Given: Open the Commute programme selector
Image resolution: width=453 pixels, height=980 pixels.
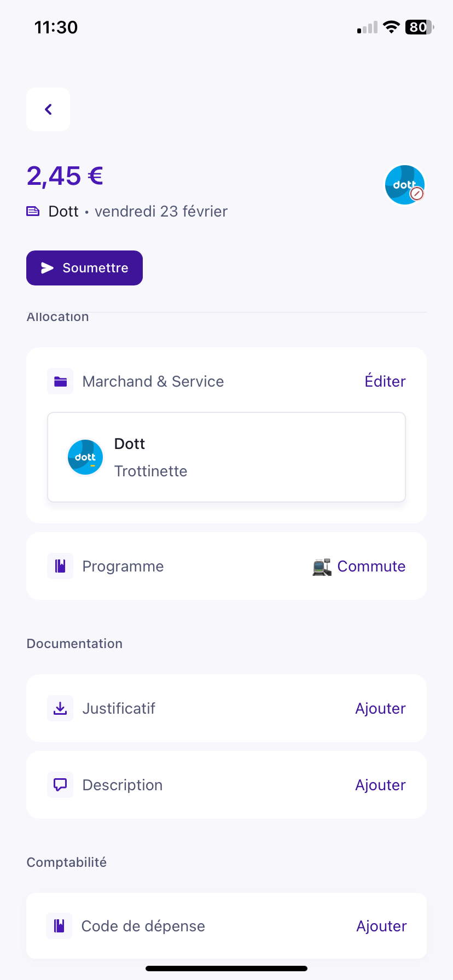Looking at the screenshot, I should (x=371, y=566).
